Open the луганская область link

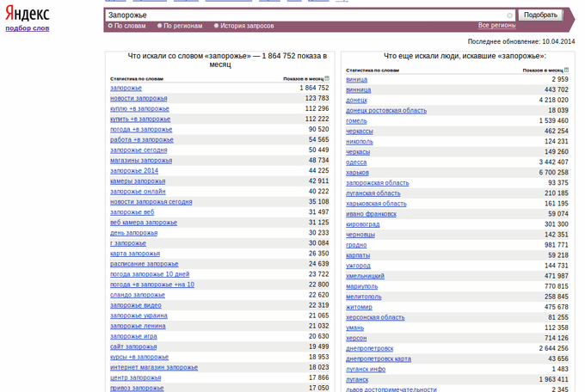[x=373, y=193]
